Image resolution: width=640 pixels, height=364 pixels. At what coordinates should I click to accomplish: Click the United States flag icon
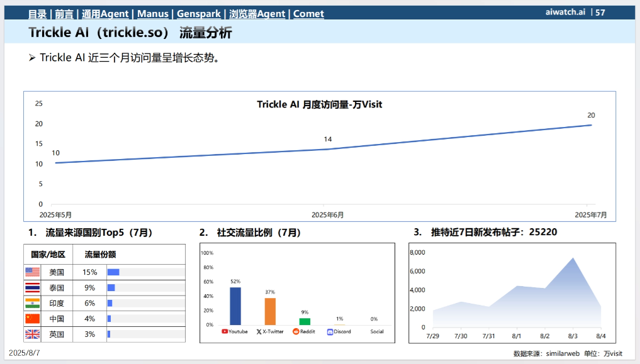tap(32, 272)
